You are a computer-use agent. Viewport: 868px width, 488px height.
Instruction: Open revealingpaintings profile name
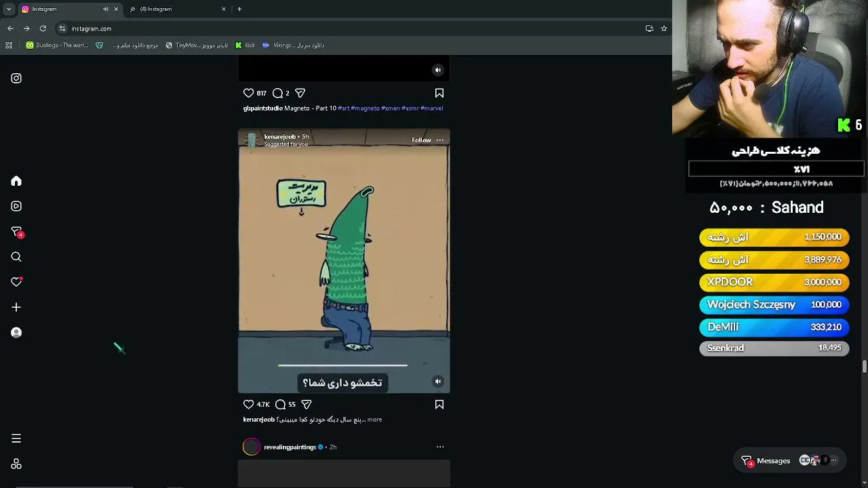point(290,447)
